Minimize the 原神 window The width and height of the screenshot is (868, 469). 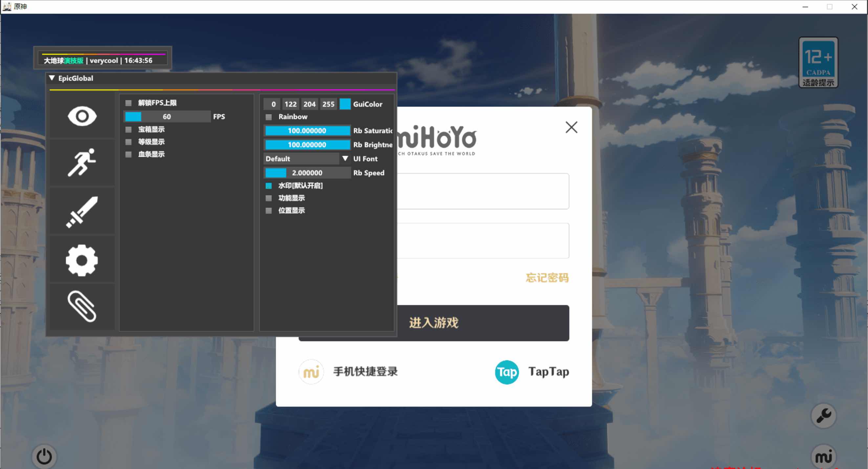pyautogui.click(x=805, y=7)
